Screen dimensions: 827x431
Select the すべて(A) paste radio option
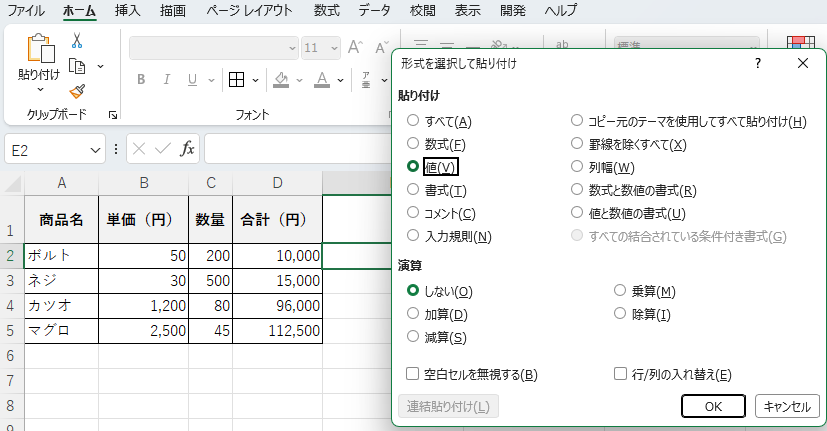(x=413, y=121)
